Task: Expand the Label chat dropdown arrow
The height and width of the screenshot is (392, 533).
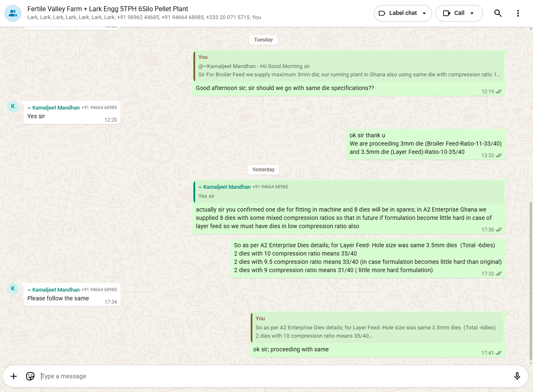Action: click(x=424, y=13)
